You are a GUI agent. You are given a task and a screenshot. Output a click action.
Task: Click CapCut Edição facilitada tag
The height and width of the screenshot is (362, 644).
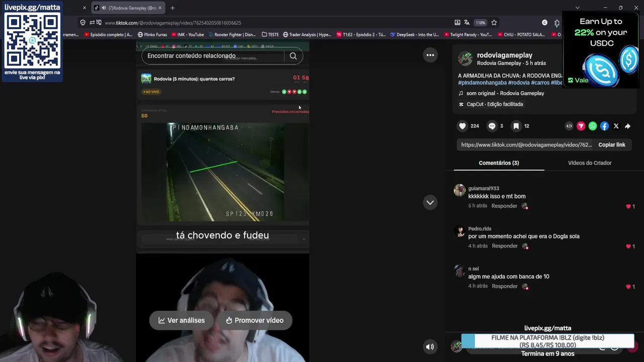point(491,104)
